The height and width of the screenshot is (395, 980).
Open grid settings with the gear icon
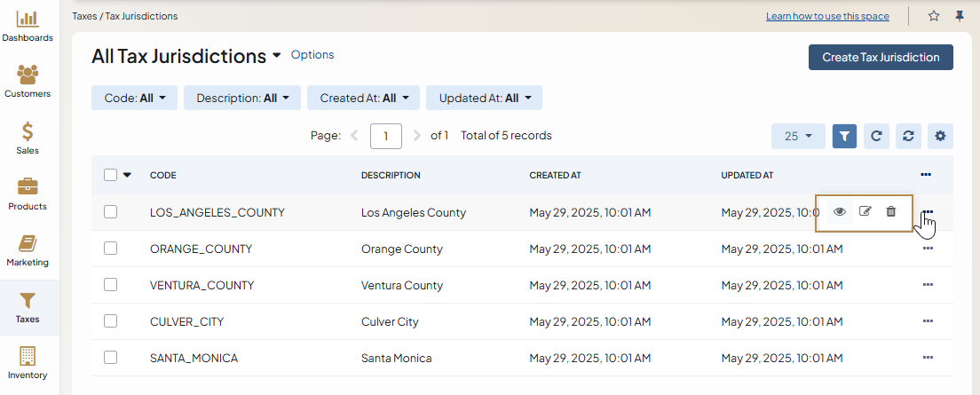click(x=940, y=136)
